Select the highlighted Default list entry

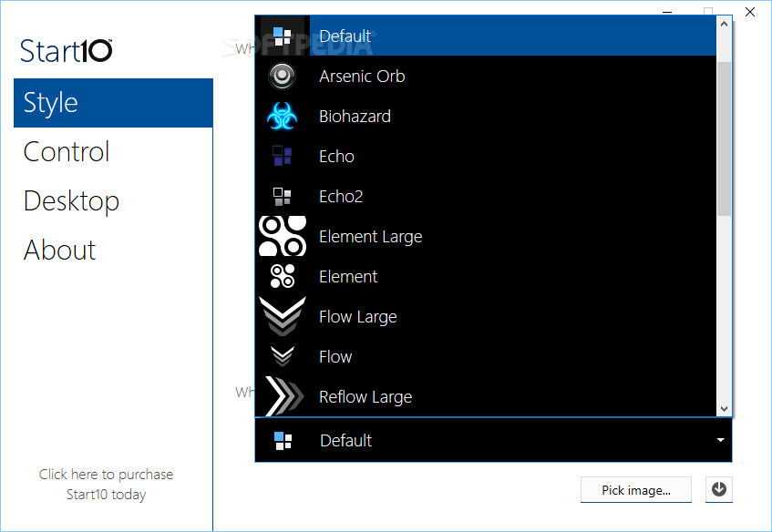point(486,36)
